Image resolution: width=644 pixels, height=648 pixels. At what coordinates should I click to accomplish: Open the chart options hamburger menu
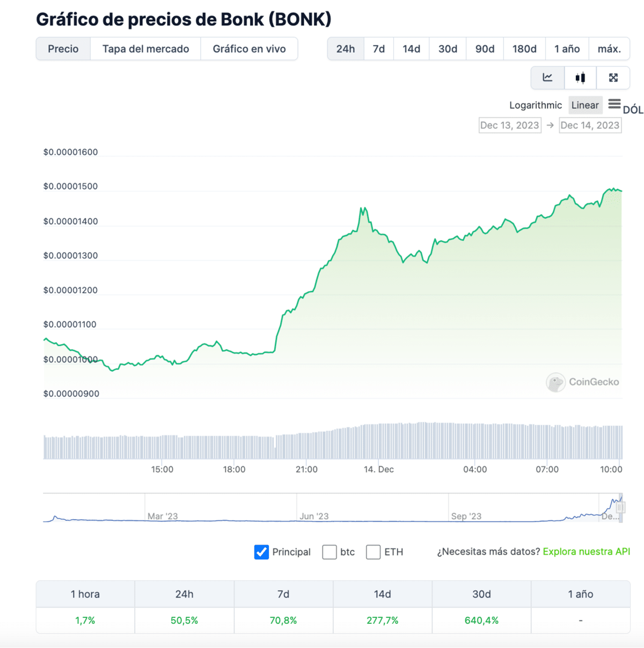tap(614, 105)
